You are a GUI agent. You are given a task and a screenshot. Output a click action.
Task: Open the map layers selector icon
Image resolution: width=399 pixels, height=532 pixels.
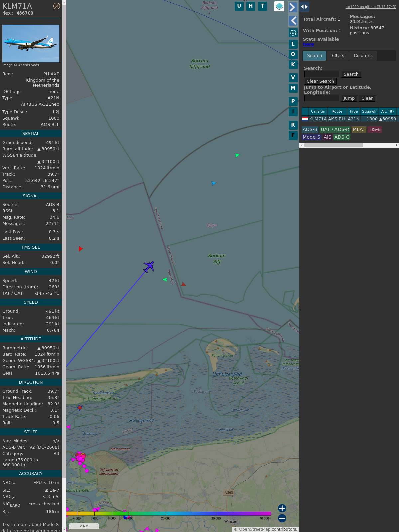click(279, 6)
